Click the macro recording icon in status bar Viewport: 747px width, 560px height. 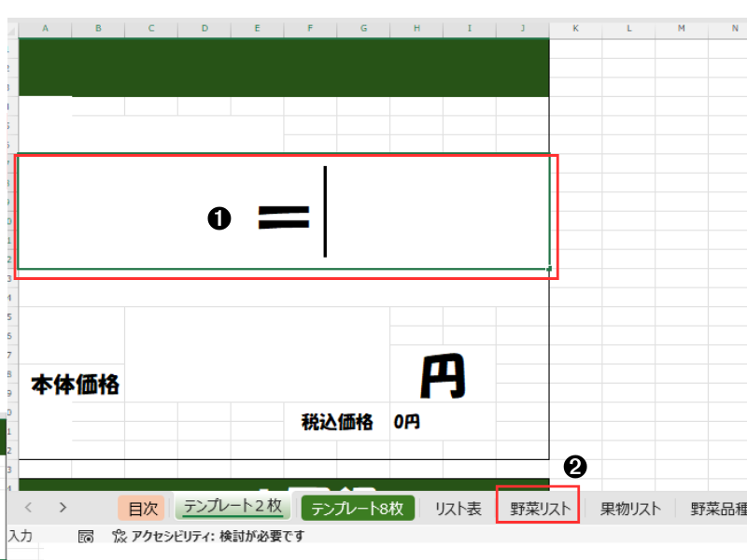pyautogui.click(x=86, y=537)
